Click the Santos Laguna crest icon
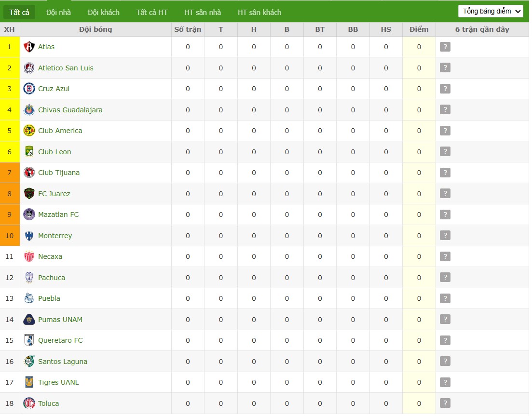 click(29, 362)
